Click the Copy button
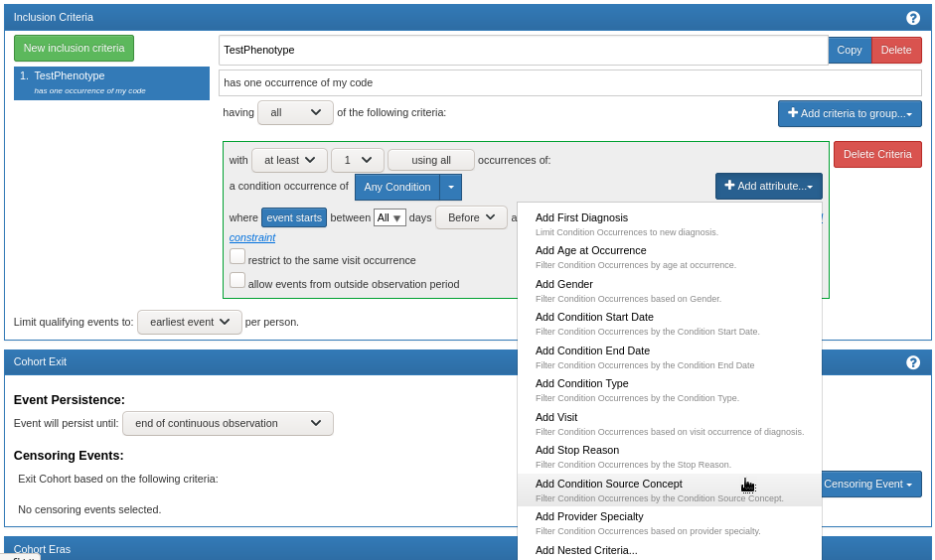Viewport: 935px width, 560px height. click(x=850, y=50)
